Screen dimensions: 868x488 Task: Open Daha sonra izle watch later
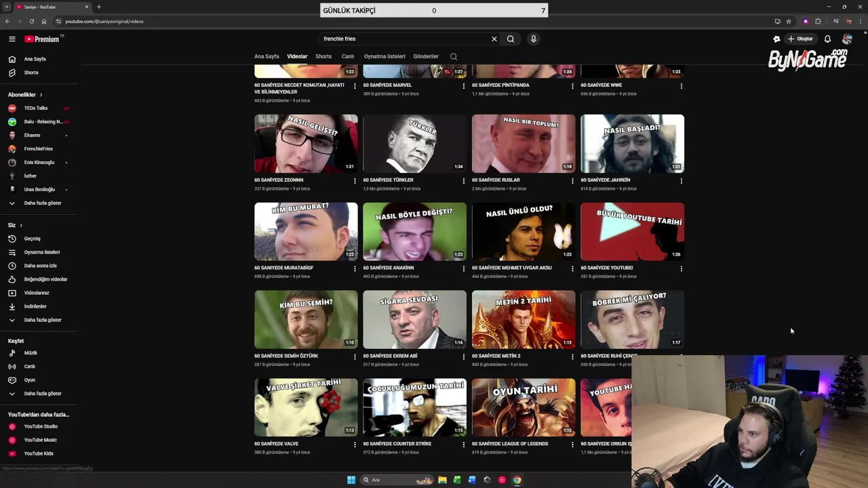pos(40,266)
